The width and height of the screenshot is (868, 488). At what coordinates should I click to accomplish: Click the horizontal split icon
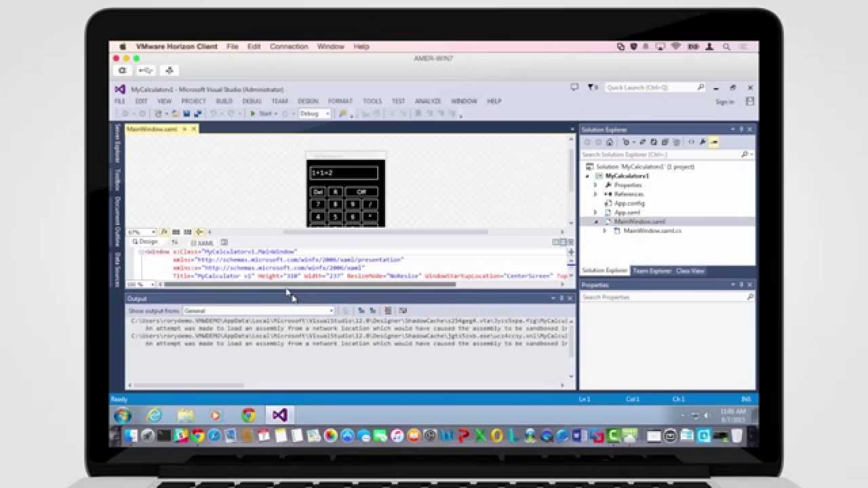click(x=562, y=242)
